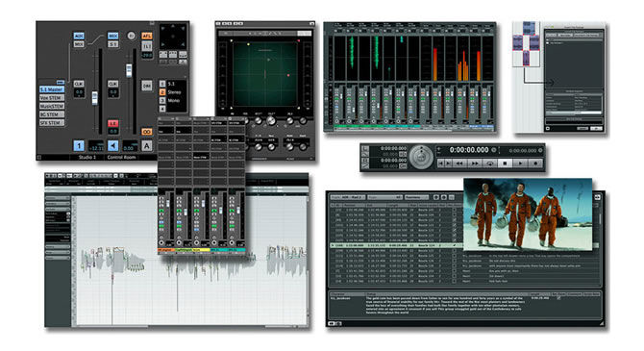
Task: Open the first dropdown in ADR panel toolbar
Action: 347,197
